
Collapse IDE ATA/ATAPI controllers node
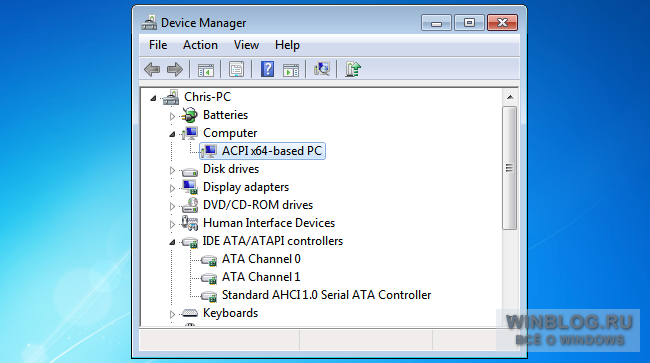click(x=172, y=242)
